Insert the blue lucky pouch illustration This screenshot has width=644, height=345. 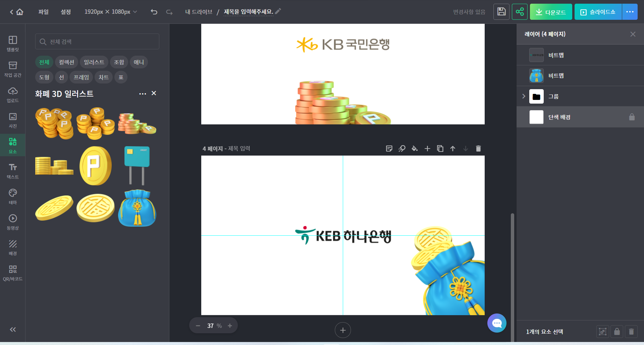[x=137, y=208]
